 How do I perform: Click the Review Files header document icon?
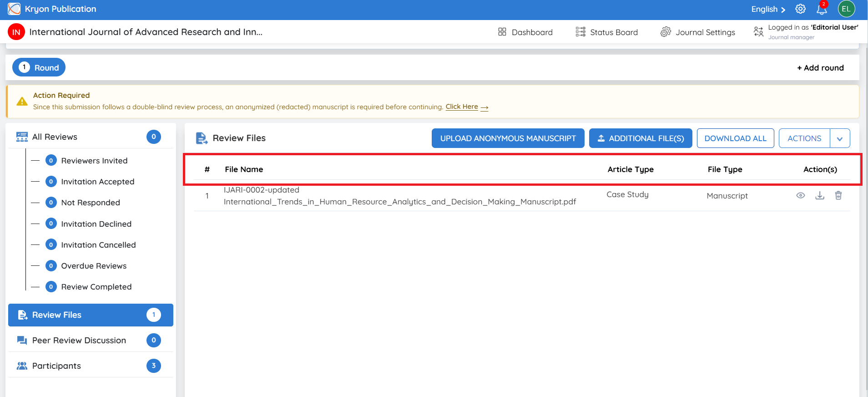click(x=202, y=138)
